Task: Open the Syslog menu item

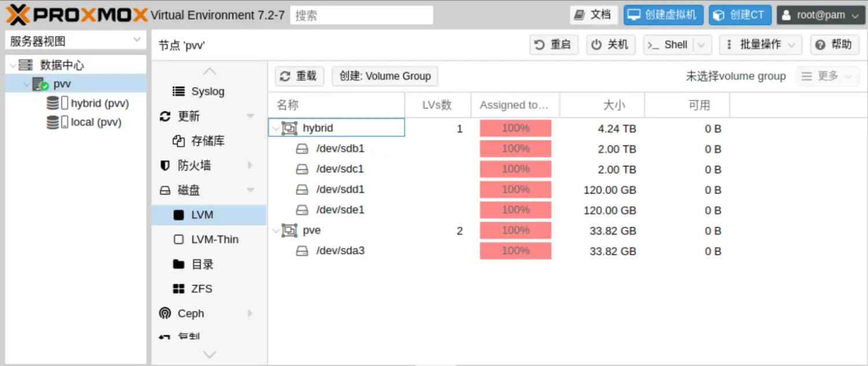Action: [x=209, y=91]
